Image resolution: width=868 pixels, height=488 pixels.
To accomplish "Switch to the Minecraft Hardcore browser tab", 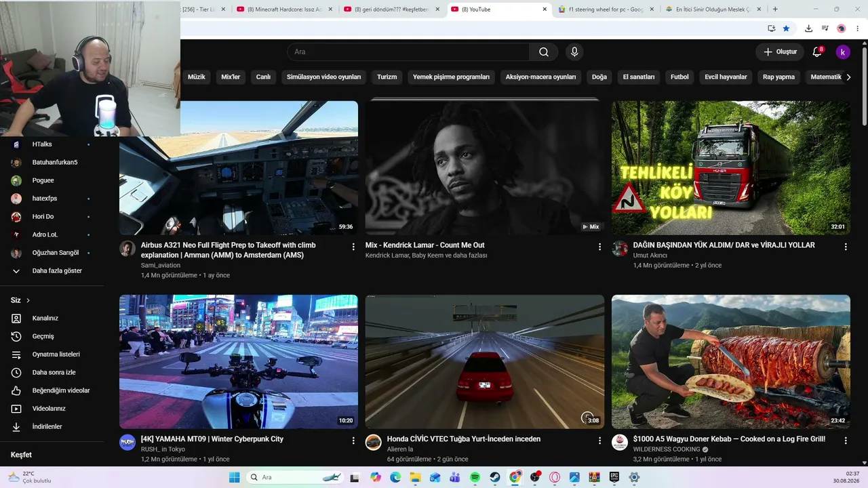I will 285,9.
